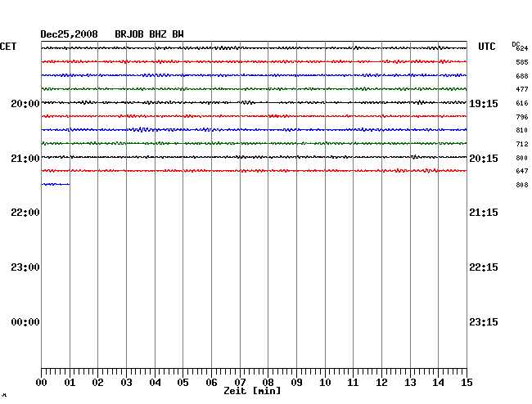The width and height of the screenshot is (532, 404).
Task: Click the 00:00 CET time label
Action: click(25, 322)
